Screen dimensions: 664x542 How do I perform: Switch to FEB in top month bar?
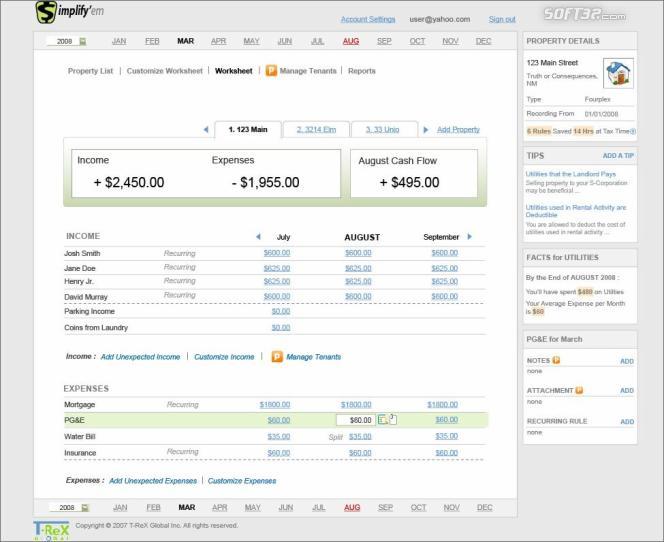(x=152, y=41)
